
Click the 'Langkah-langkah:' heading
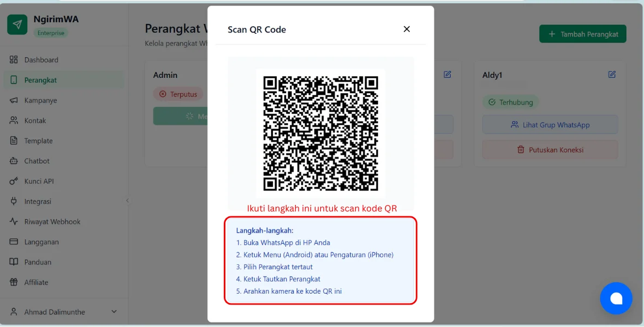point(265,231)
